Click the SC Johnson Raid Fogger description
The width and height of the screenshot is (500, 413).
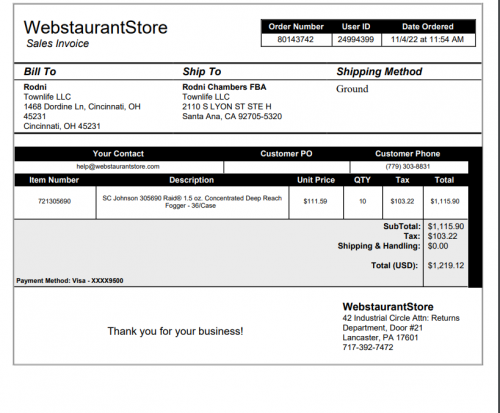pos(192,202)
